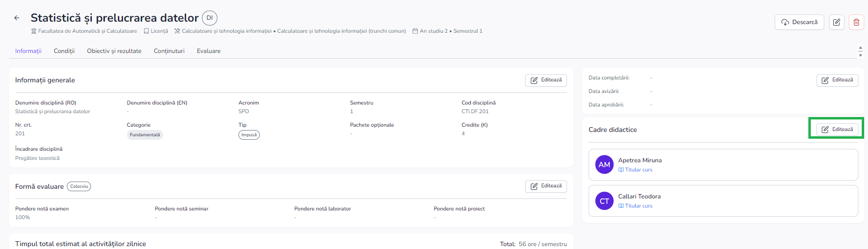
Task: Click the back arrow icon
Action: (x=17, y=18)
